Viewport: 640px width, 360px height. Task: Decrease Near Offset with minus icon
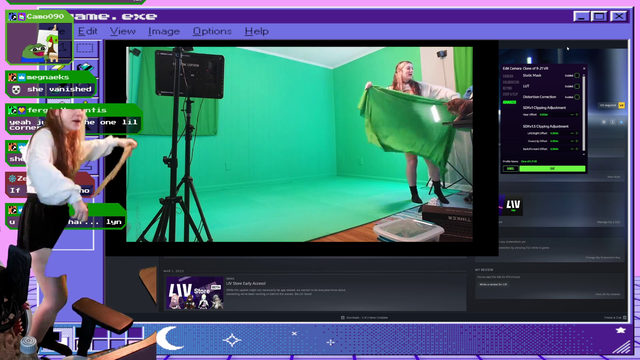572,115
